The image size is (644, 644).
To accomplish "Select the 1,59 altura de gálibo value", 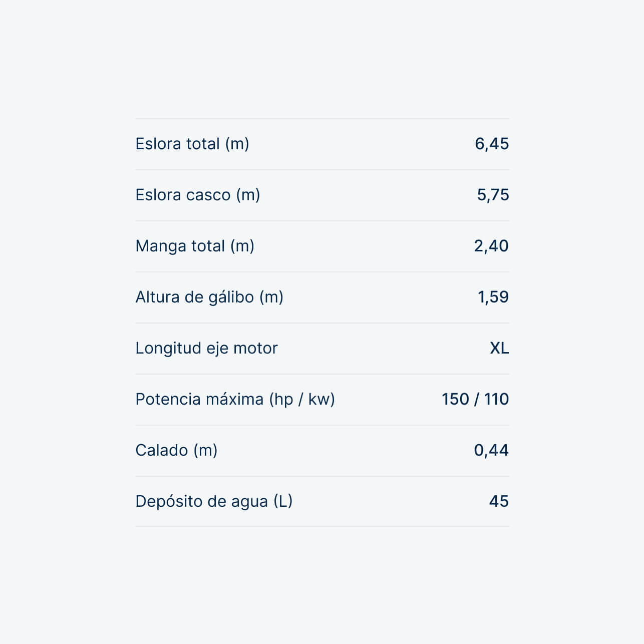I will click(493, 297).
